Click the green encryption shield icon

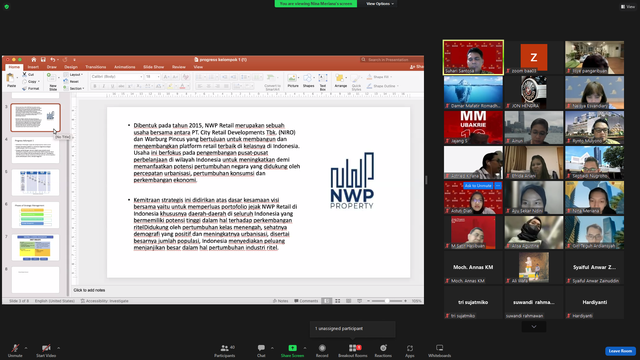click(x=7, y=7)
